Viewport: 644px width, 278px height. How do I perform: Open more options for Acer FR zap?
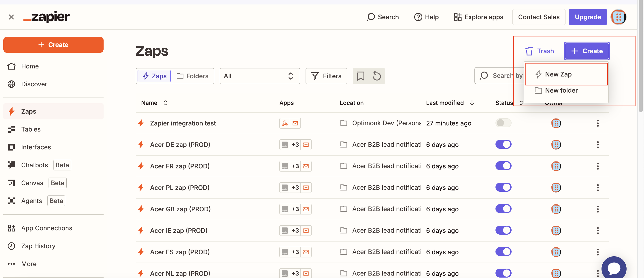[598, 166]
